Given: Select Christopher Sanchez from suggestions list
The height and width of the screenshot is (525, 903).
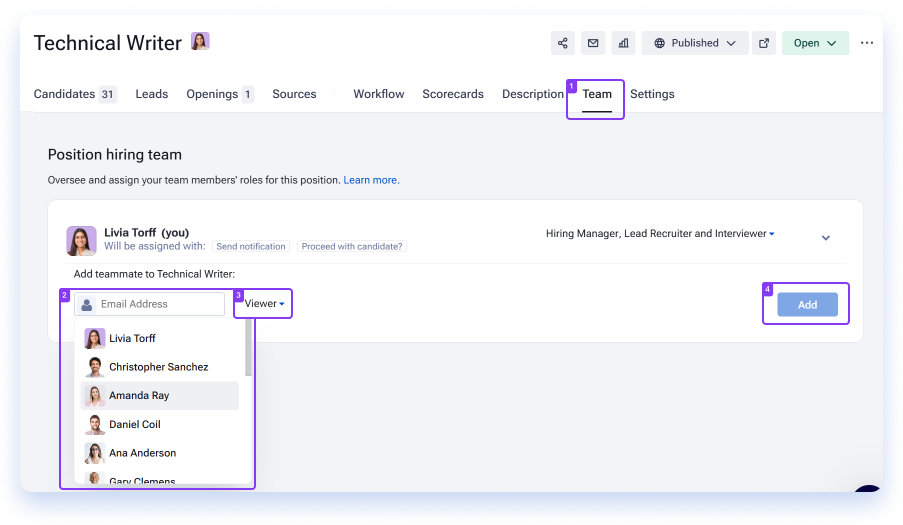Looking at the screenshot, I should click(x=160, y=367).
